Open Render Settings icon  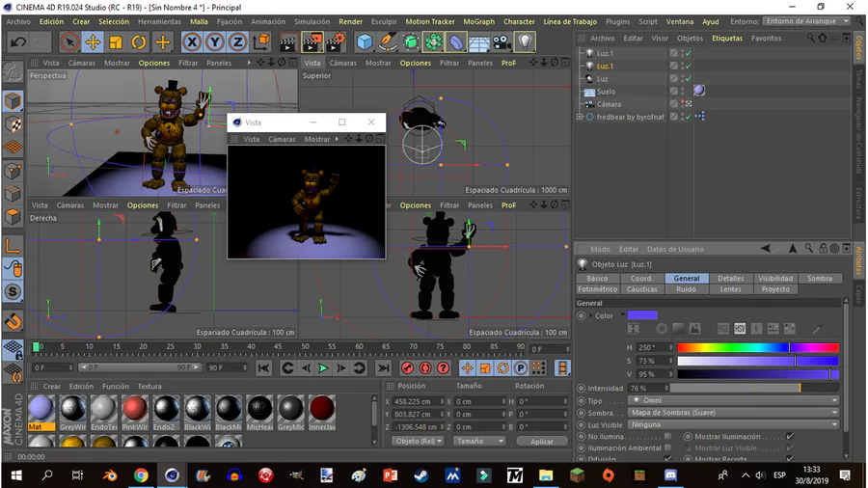coord(336,42)
